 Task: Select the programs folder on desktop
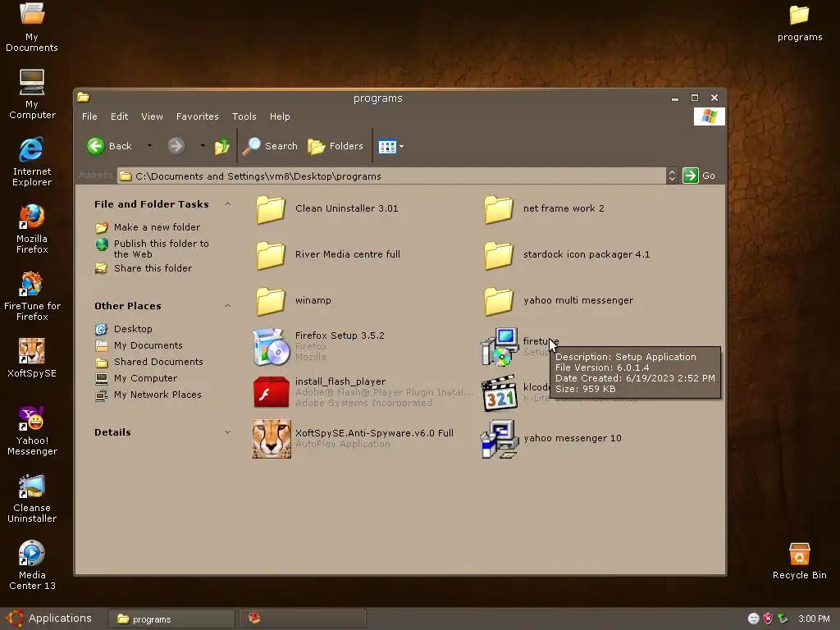pos(799,23)
